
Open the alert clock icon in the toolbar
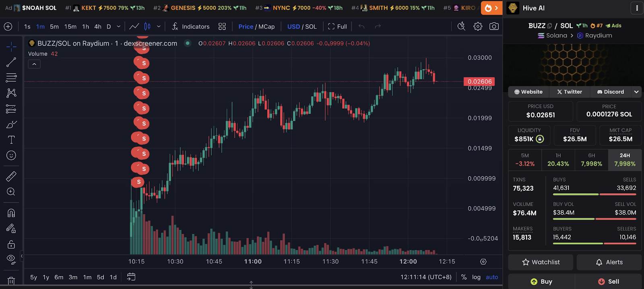click(461, 27)
